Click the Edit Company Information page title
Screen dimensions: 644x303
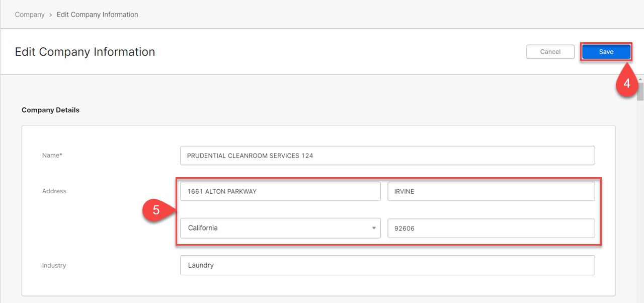coord(85,52)
